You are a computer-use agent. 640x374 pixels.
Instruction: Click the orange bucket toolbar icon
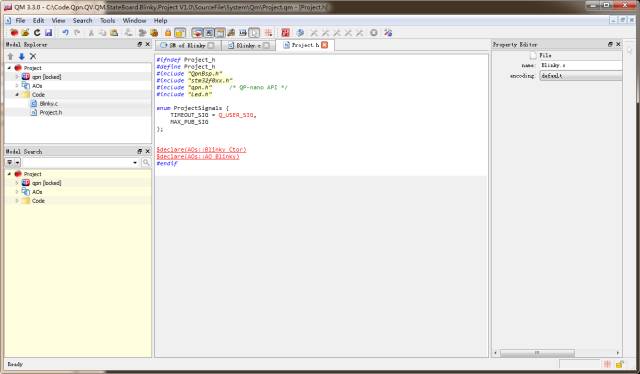pos(154,33)
